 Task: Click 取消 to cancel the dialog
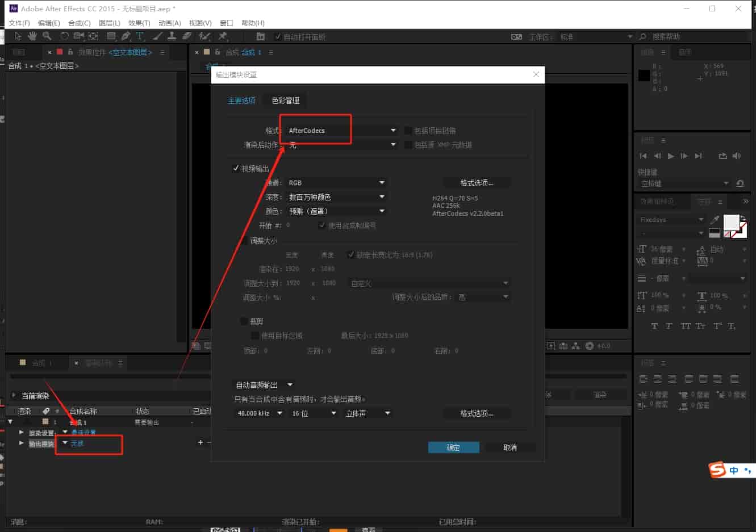[510, 447]
